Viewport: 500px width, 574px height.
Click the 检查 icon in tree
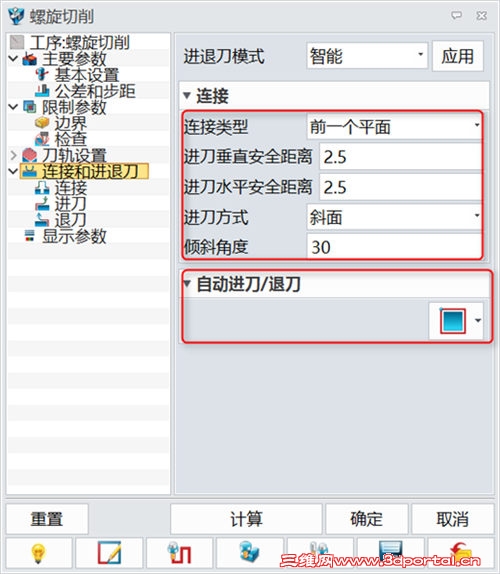click(x=42, y=139)
